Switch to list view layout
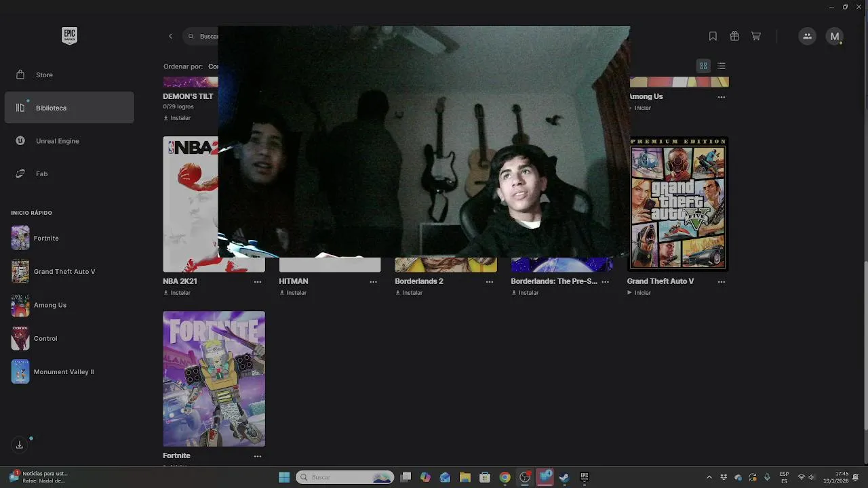 [x=722, y=66]
